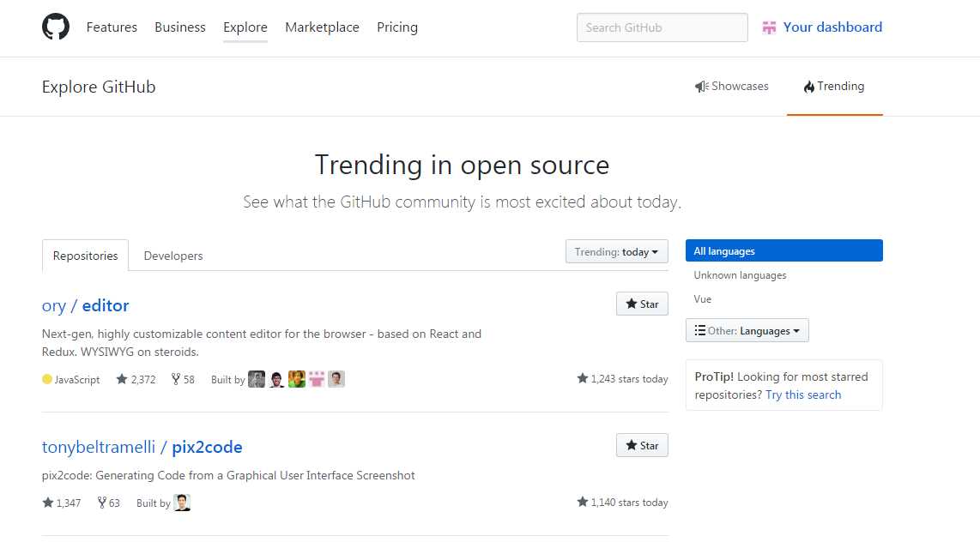Open the ory / editor repository link

click(x=86, y=305)
